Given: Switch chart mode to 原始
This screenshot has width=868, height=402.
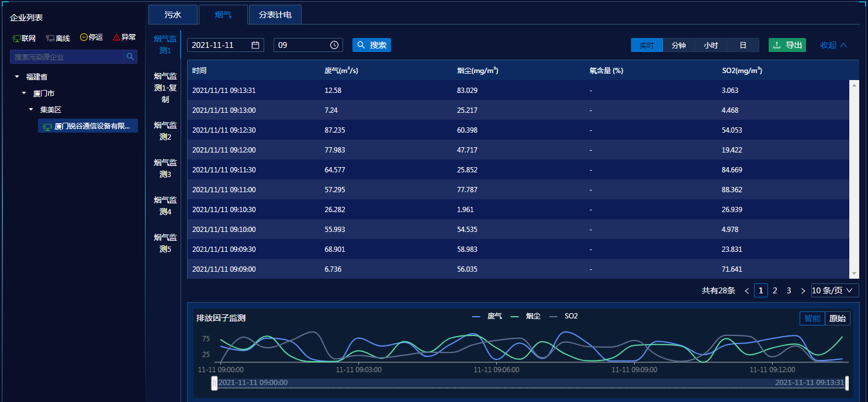Looking at the screenshot, I should point(838,318).
